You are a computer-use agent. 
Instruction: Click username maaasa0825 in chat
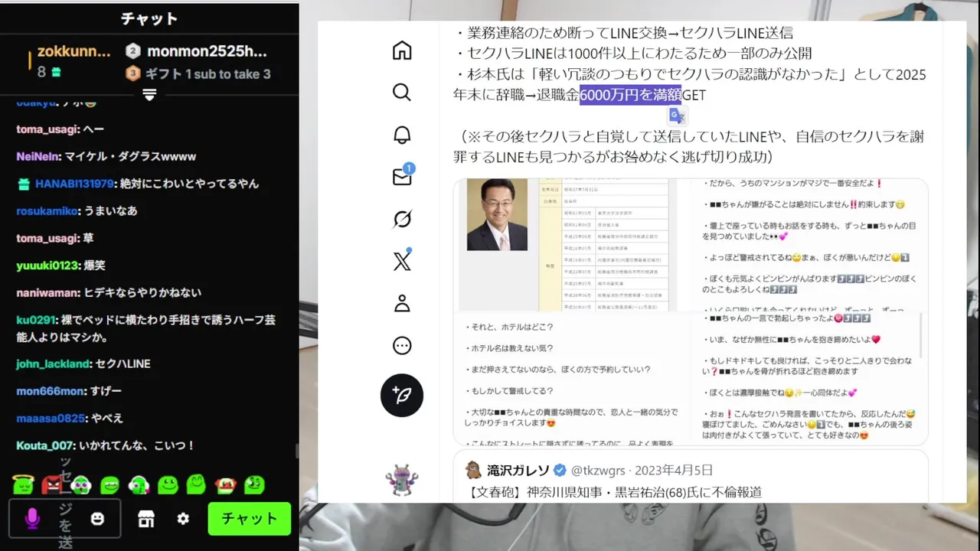(x=51, y=418)
